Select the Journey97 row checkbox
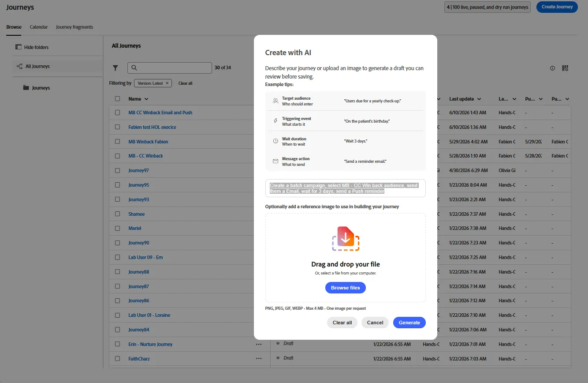The image size is (588, 383). point(117,170)
